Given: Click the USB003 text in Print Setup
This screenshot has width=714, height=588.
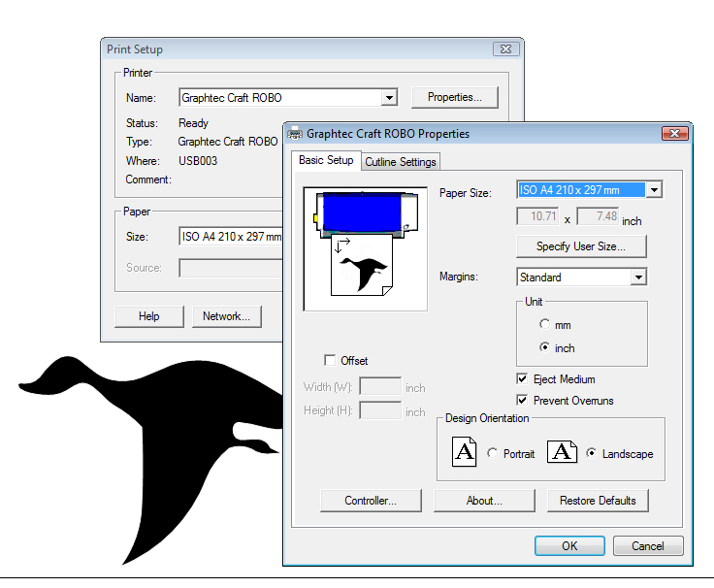Looking at the screenshot, I should pyautogui.click(x=198, y=161).
